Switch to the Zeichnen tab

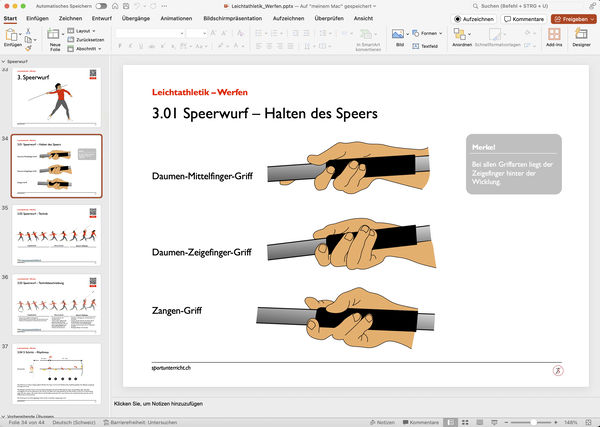(70, 18)
